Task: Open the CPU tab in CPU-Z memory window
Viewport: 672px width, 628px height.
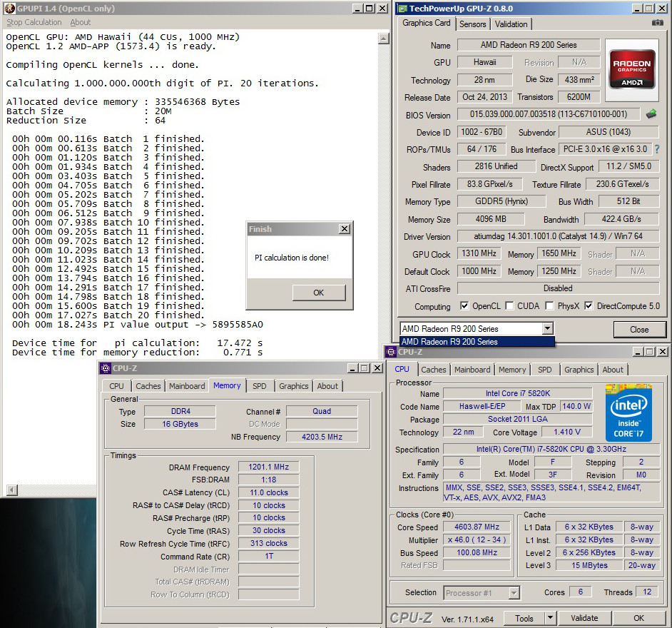Action: pyautogui.click(x=116, y=386)
